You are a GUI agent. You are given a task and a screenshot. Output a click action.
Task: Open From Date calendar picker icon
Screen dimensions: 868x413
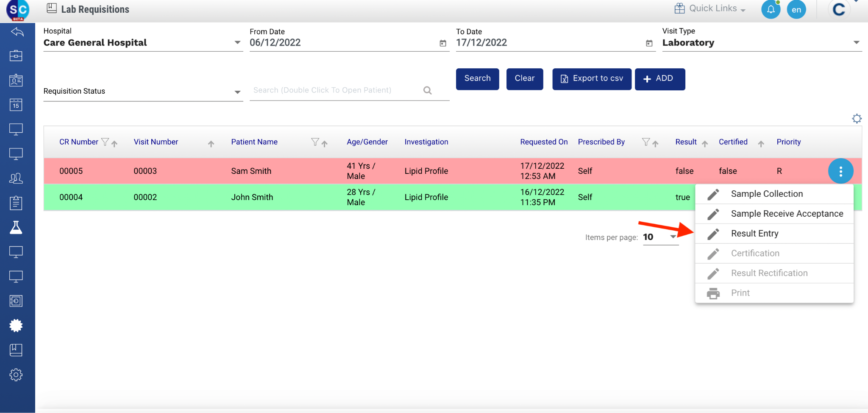pos(443,43)
